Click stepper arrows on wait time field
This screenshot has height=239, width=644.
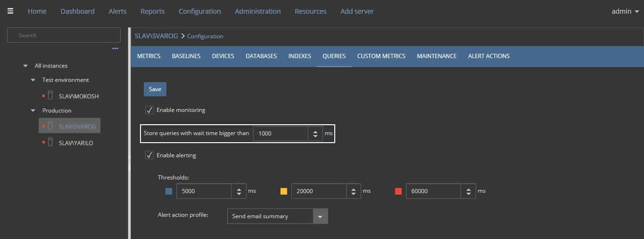[x=315, y=134]
